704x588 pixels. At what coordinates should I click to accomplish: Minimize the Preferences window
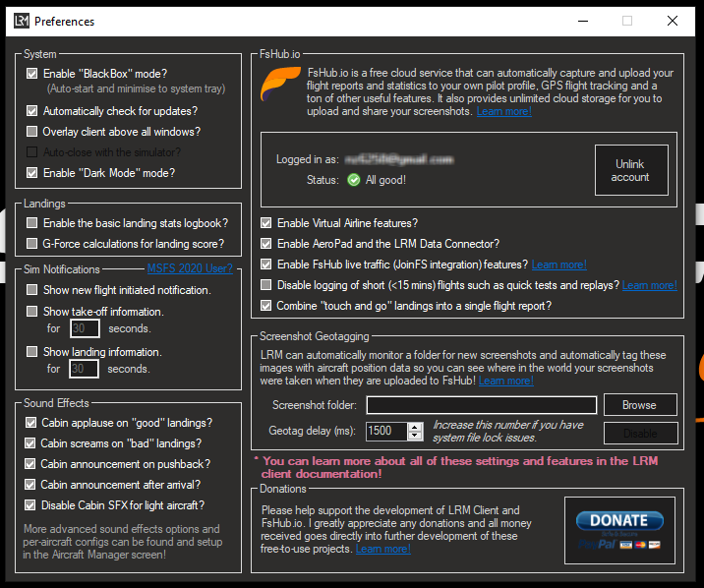(583, 21)
